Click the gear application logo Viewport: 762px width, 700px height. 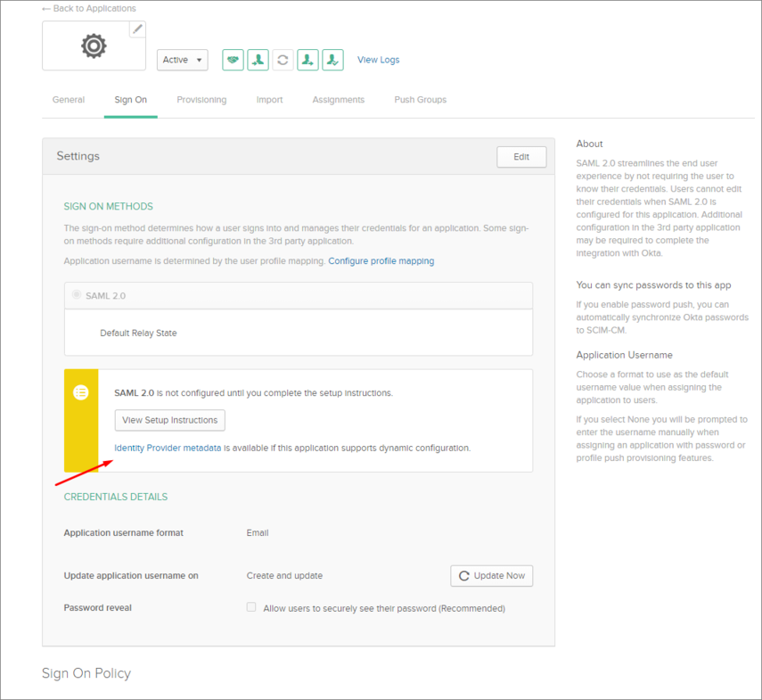click(94, 46)
